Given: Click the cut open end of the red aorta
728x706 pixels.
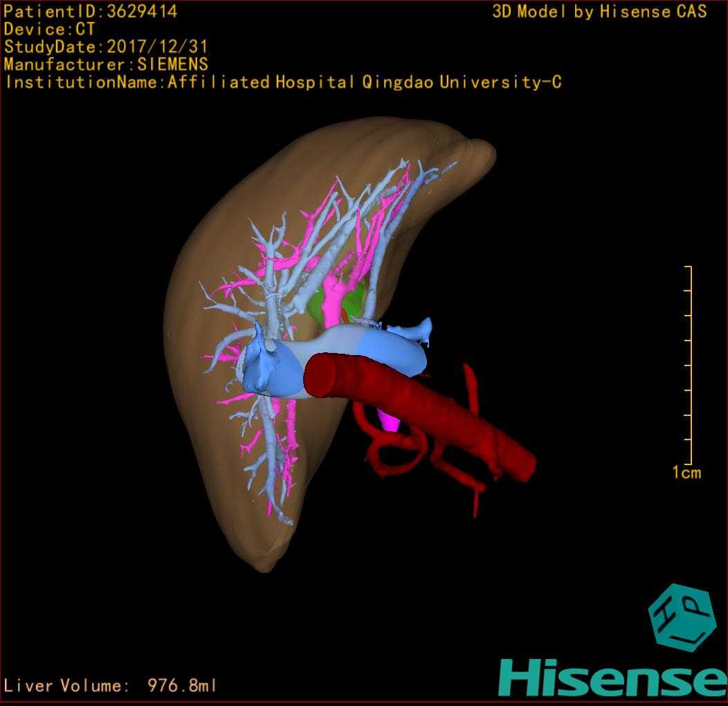Looking at the screenshot, I should click(x=320, y=376).
